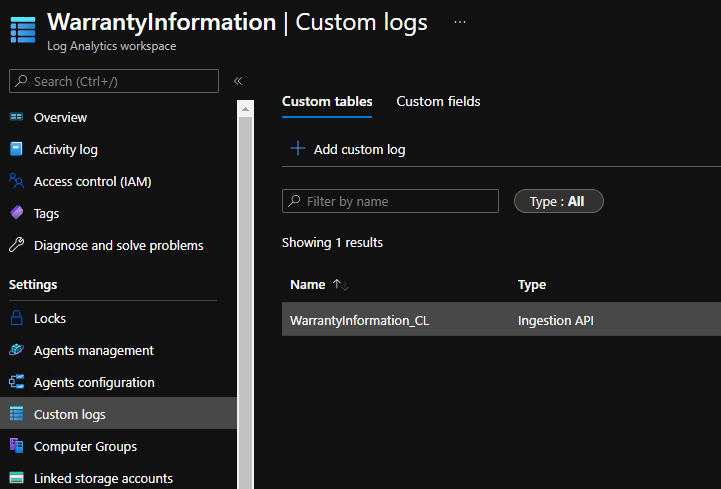Image resolution: width=721 pixels, height=489 pixels.
Task: Open the Overview icon in sidebar
Action: [16, 117]
